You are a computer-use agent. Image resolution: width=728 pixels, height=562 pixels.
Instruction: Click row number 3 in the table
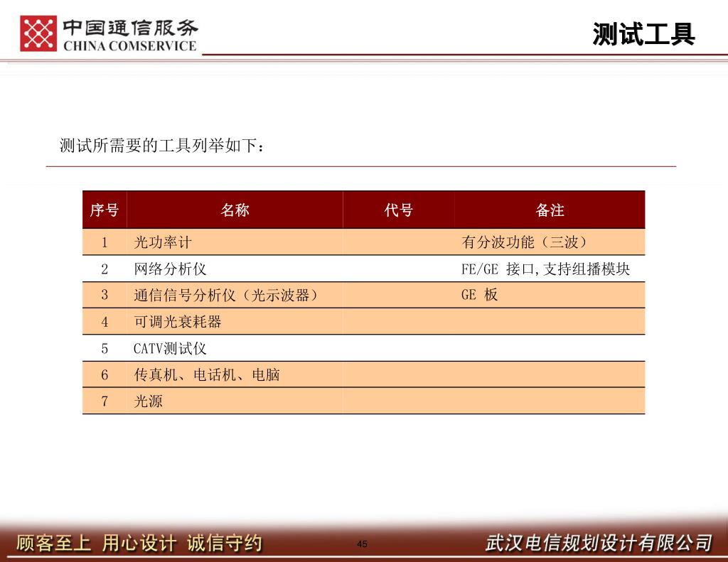point(105,295)
